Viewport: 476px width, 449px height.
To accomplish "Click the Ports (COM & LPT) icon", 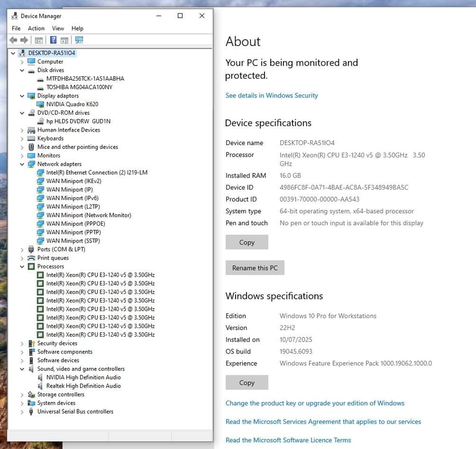I will tap(31, 249).
